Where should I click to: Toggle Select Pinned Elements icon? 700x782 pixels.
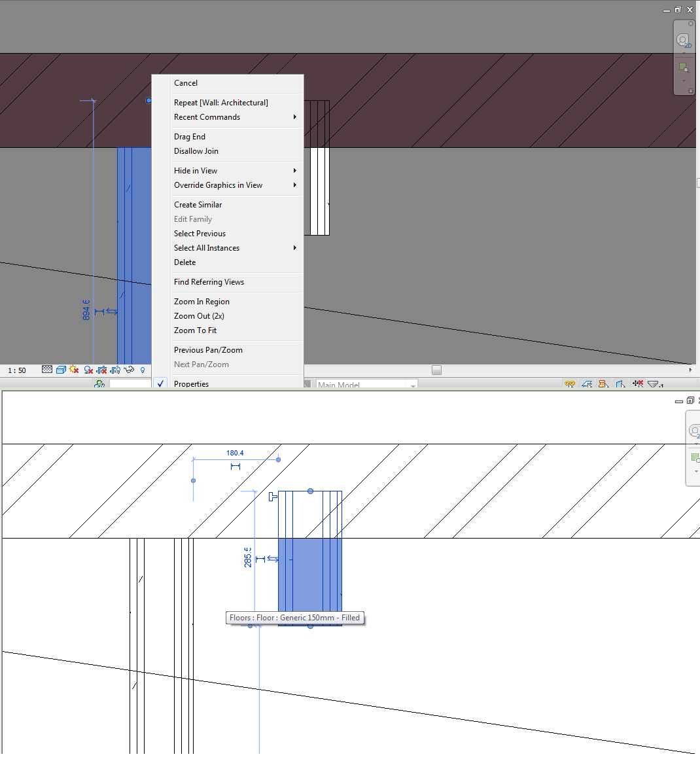click(x=604, y=383)
